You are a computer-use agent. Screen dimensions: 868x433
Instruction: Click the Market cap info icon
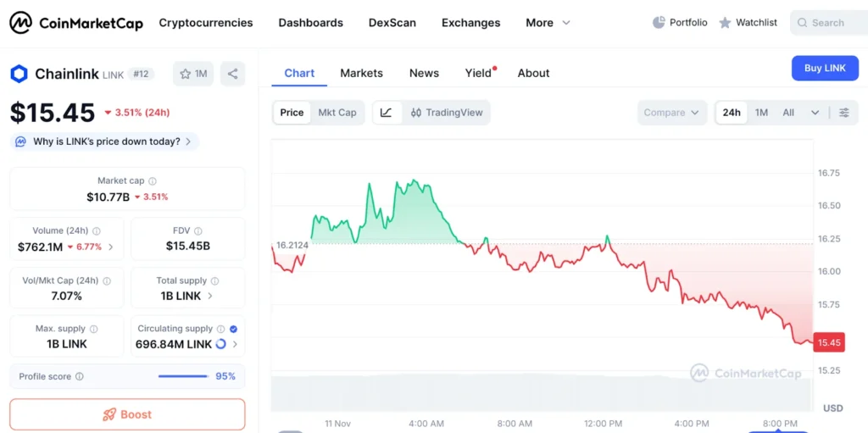point(153,180)
